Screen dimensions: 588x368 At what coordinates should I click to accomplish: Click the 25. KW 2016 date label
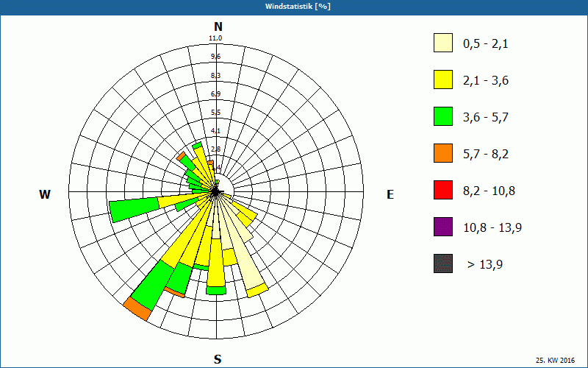(555, 360)
